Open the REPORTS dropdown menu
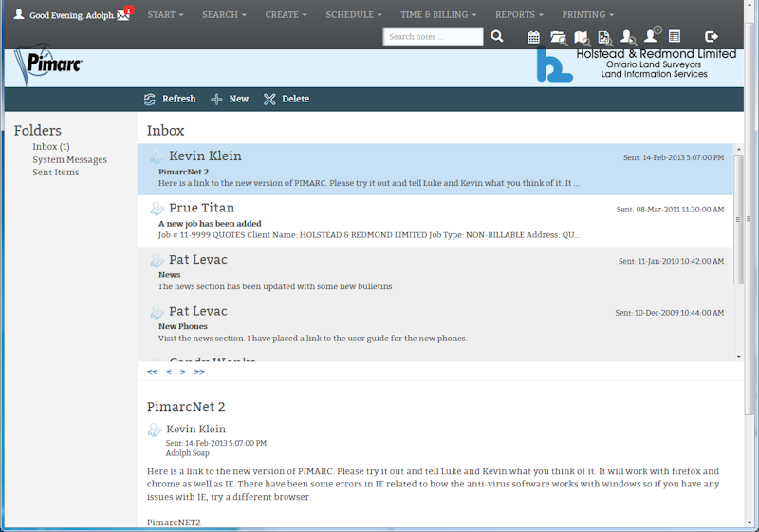 [x=519, y=14]
